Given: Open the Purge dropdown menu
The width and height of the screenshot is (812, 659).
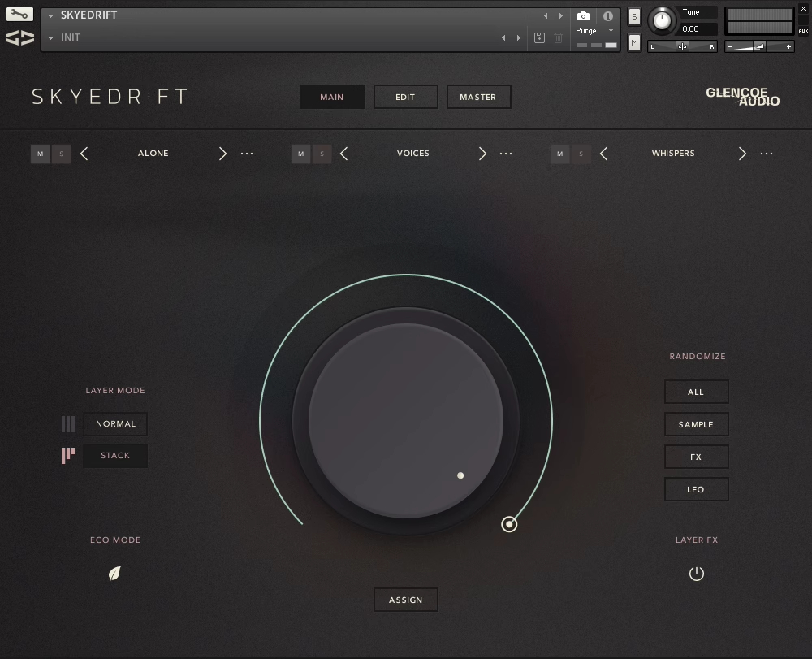Looking at the screenshot, I should (x=594, y=31).
